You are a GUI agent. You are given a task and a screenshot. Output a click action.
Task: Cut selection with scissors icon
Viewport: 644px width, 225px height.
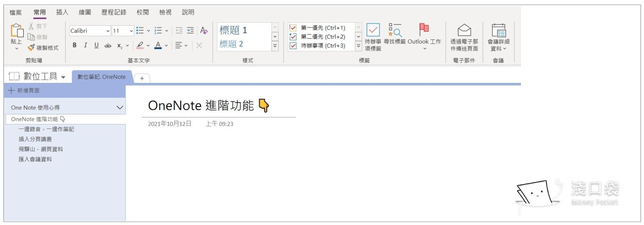point(31,26)
